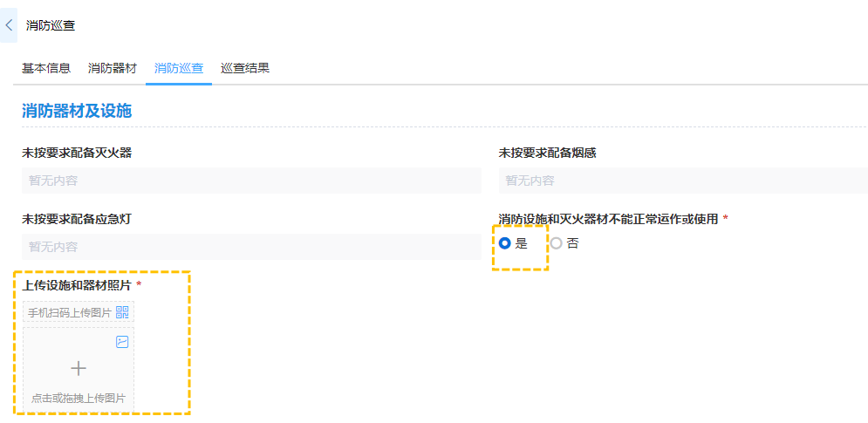Click the 未按要求配备灭火器 field label

point(77,153)
